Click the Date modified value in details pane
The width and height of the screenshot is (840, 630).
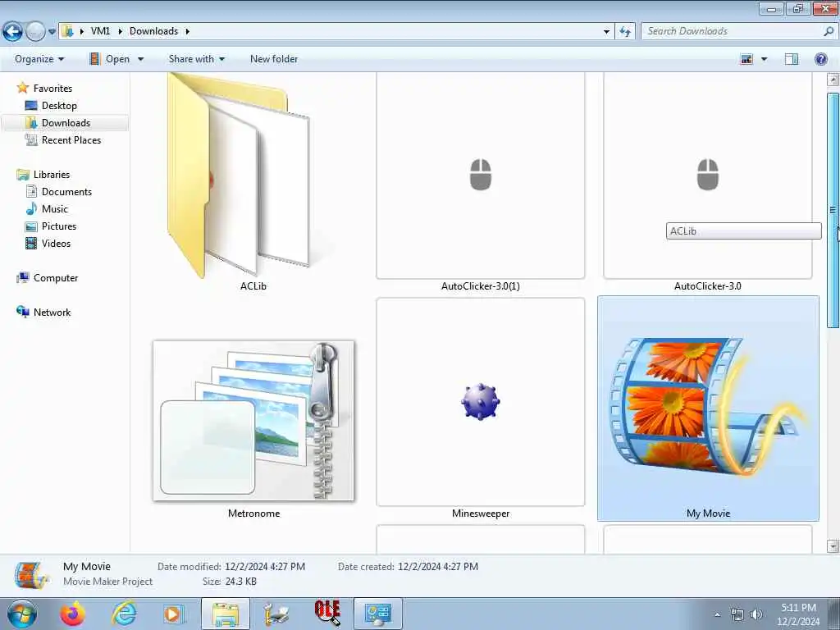click(x=265, y=566)
